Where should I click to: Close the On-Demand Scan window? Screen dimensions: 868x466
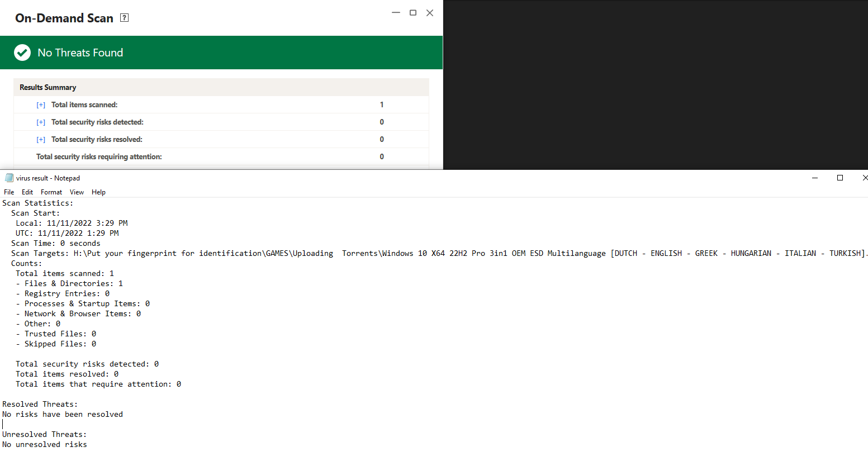click(430, 13)
